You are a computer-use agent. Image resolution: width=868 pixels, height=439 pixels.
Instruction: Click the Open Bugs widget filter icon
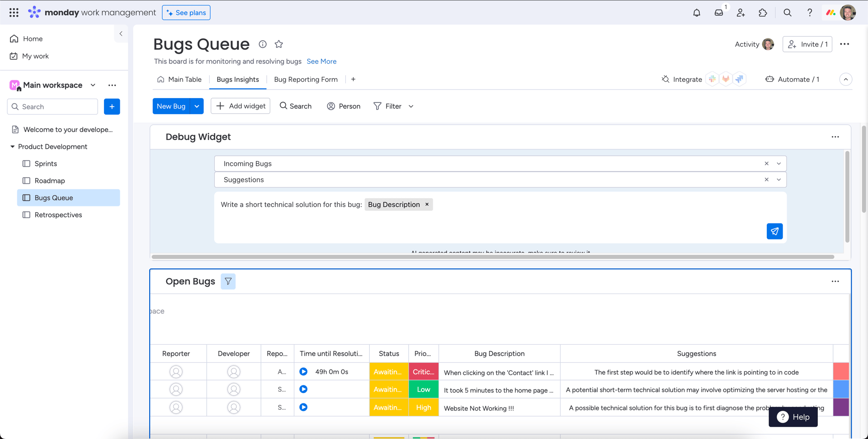228,281
